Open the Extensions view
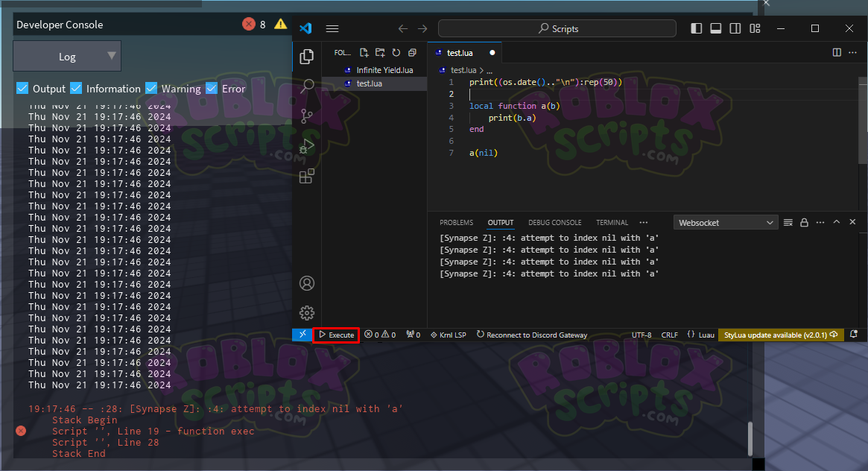Image resolution: width=868 pixels, height=471 pixels. pyautogui.click(x=307, y=176)
